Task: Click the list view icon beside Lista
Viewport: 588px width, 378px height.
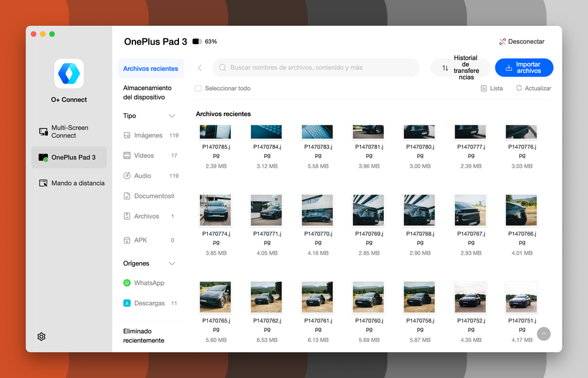Action: coord(484,88)
